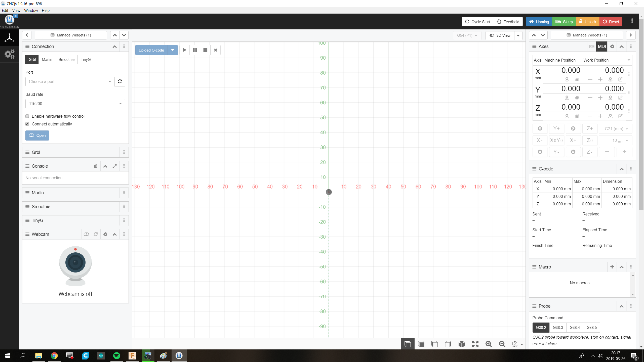Uncheck Connect automatically
This screenshot has width=644, height=362.
tap(27, 124)
